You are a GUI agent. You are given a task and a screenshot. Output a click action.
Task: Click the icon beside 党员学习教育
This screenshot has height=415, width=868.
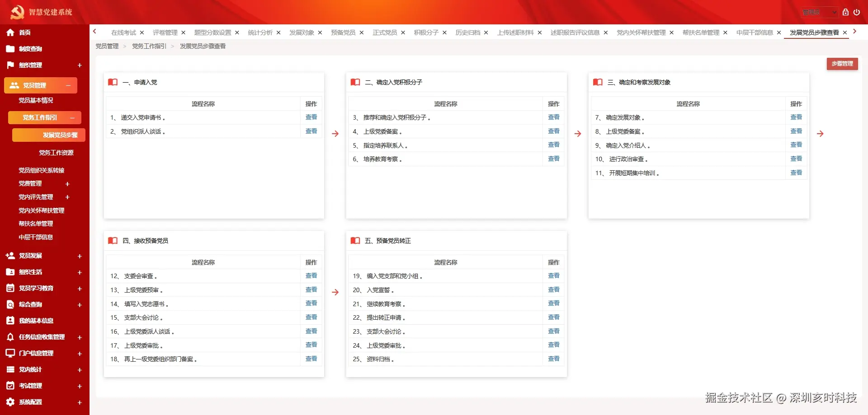tap(10, 288)
